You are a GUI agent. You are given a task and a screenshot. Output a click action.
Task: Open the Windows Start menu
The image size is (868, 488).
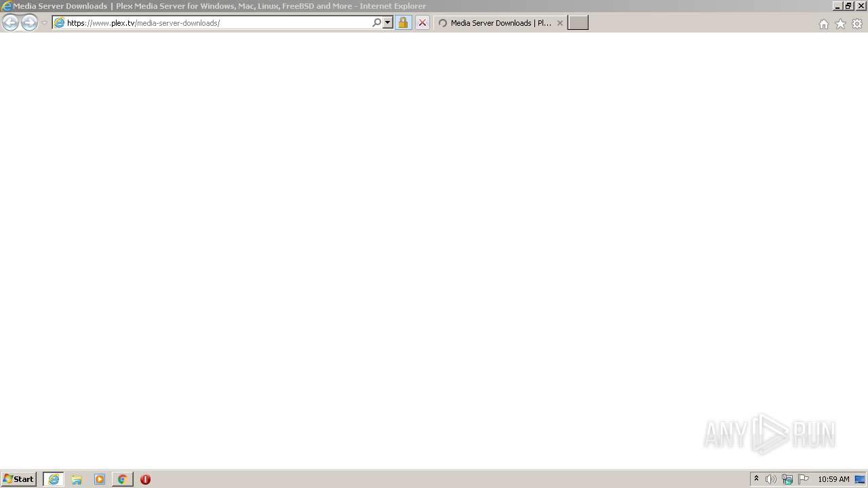click(x=19, y=479)
